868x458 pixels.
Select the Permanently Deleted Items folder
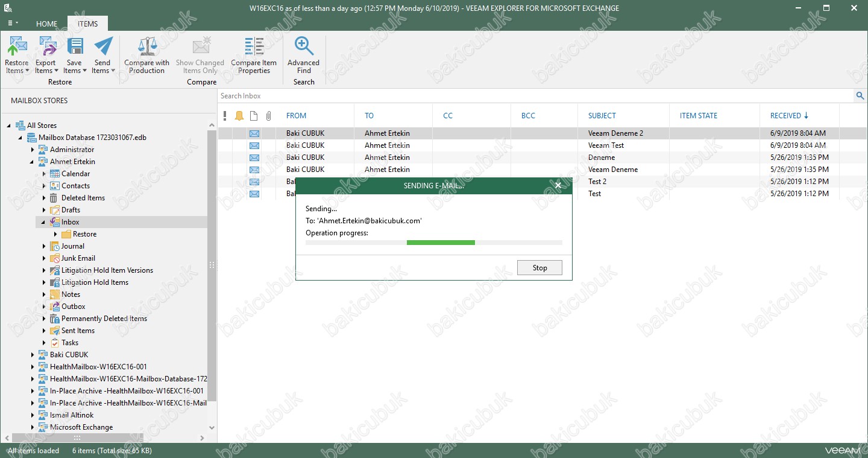point(104,319)
